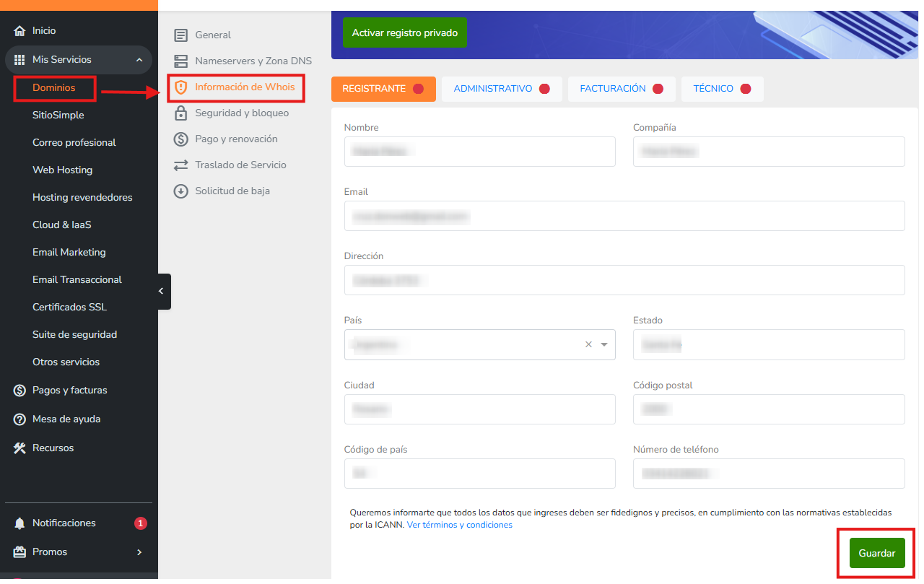Click the Inicio home icon
924x584 pixels.
coord(19,31)
